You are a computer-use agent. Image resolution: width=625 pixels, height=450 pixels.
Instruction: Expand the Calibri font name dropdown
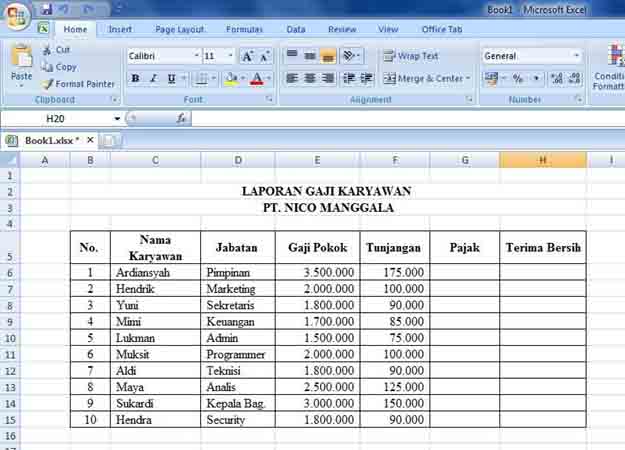tap(197, 56)
